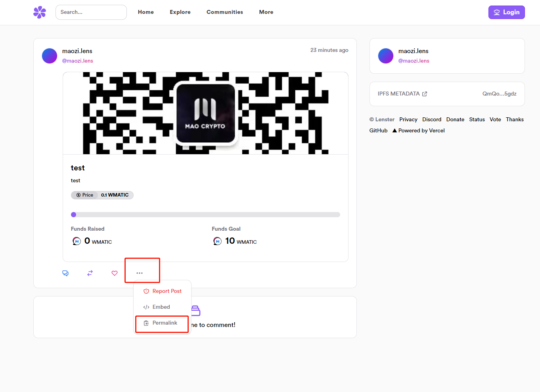The height and width of the screenshot is (392, 540).
Task: Like the post with the heart icon
Action: point(115,273)
